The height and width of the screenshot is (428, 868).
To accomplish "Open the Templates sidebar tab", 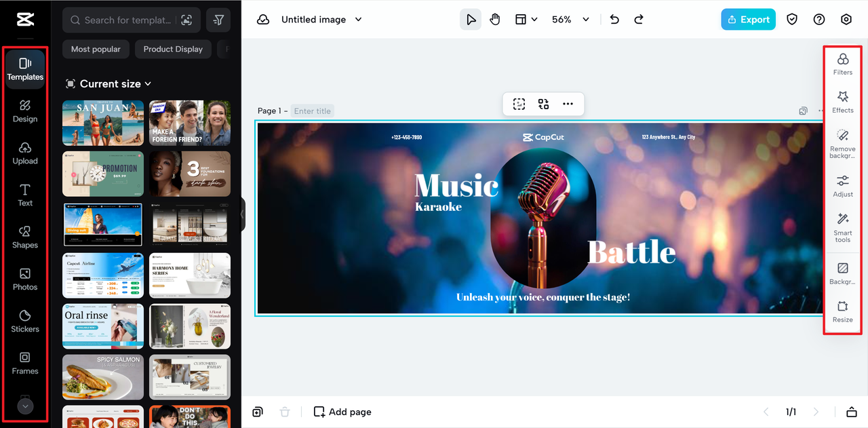I will 25,69.
